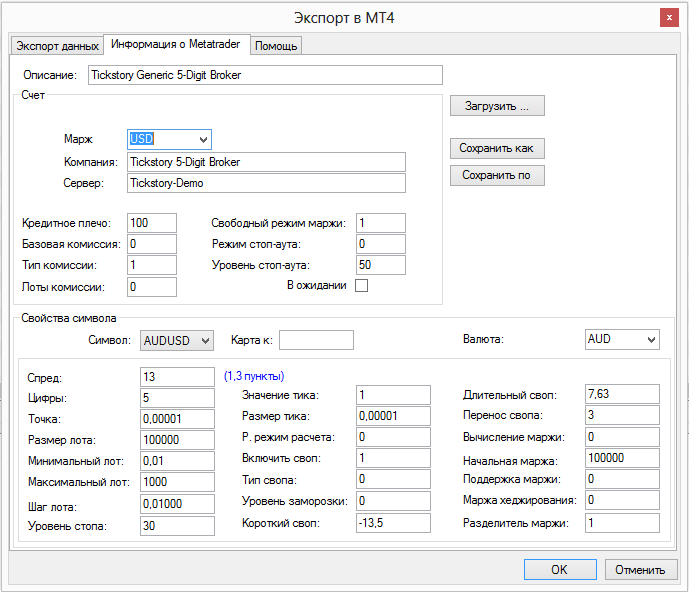Click the Базовая комиссия field

click(152, 244)
